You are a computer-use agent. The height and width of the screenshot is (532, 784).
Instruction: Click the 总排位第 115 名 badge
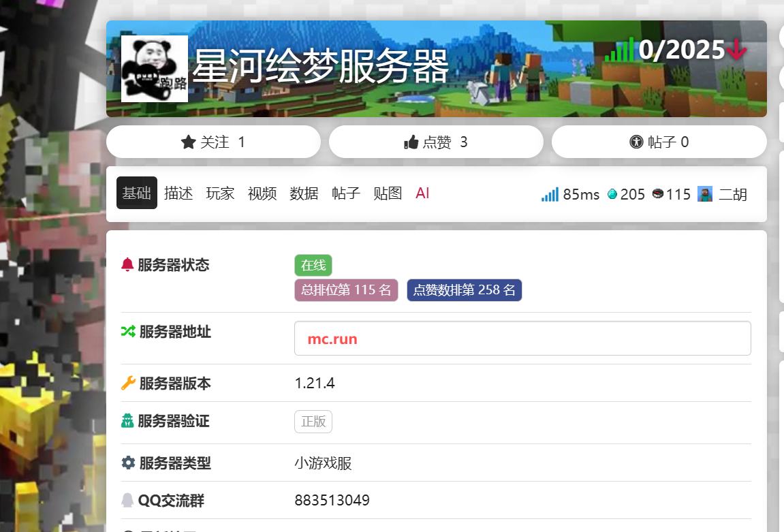[346, 290]
